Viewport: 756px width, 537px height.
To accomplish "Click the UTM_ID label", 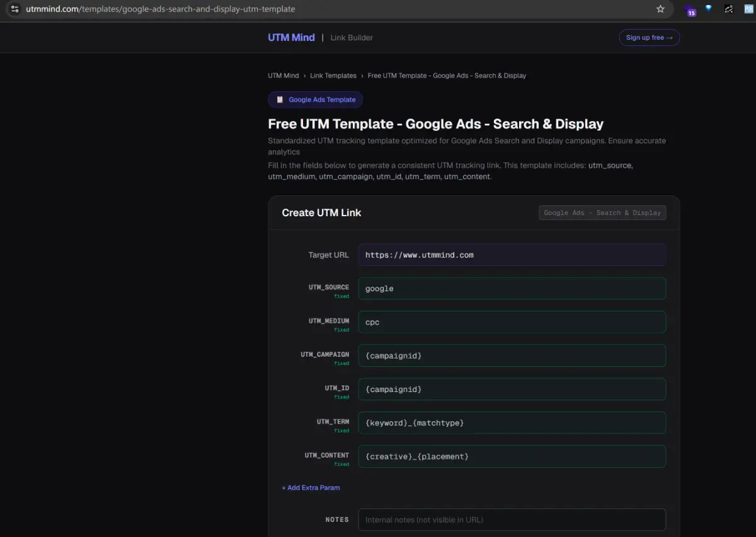I will click(x=337, y=388).
